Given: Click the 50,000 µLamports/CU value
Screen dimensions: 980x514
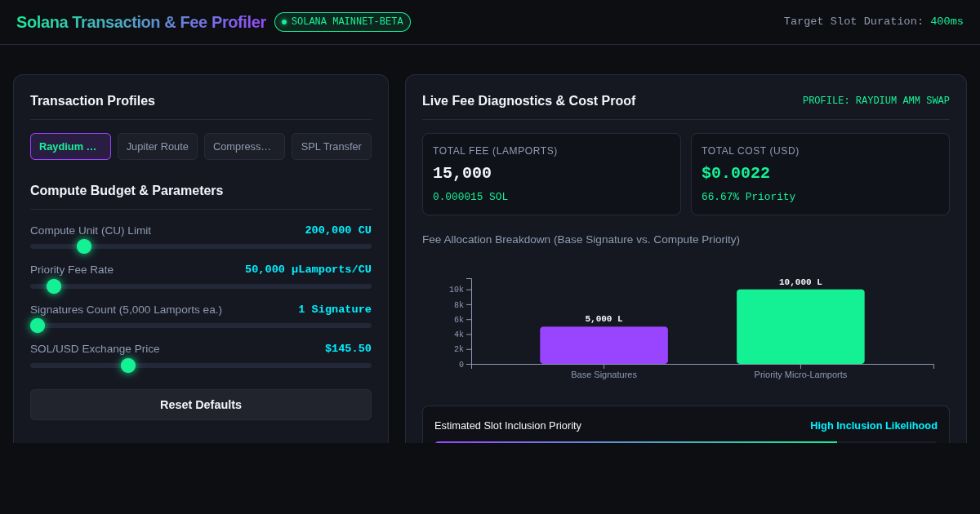Looking at the screenshot, I should tap(308, 270).
